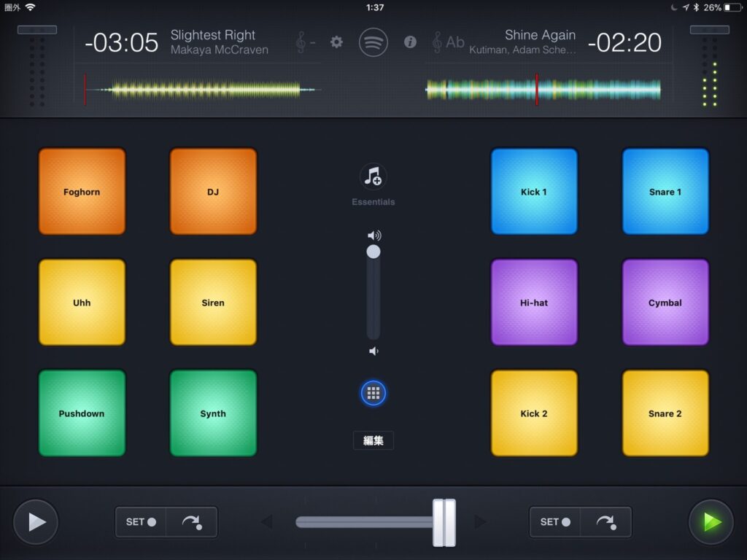
Task: Start playback on the left deck
Action: pos(36,522)
